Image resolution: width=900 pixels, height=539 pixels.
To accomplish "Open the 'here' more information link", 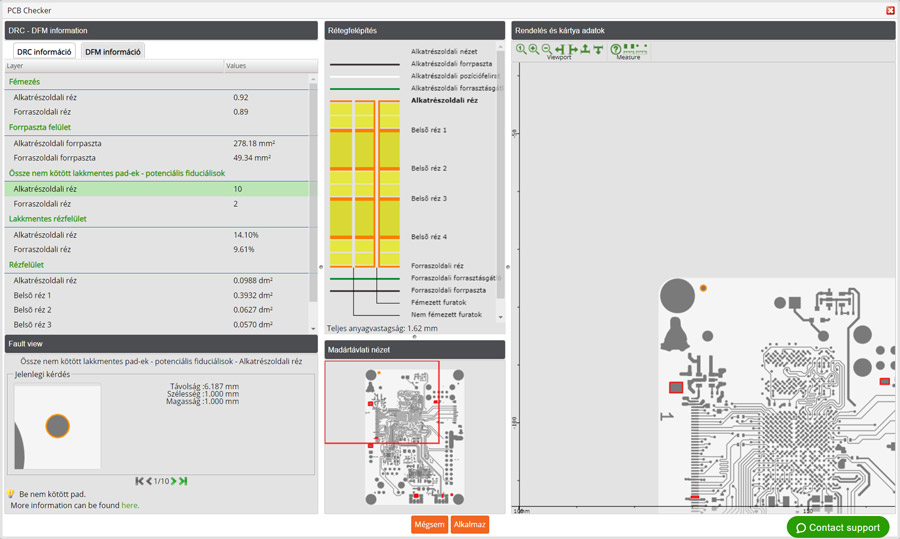I will [130, 506].
